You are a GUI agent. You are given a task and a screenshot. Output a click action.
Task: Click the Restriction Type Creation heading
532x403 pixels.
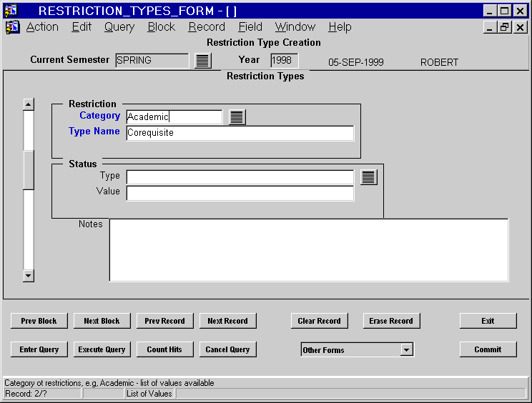[x=264, y=42]
